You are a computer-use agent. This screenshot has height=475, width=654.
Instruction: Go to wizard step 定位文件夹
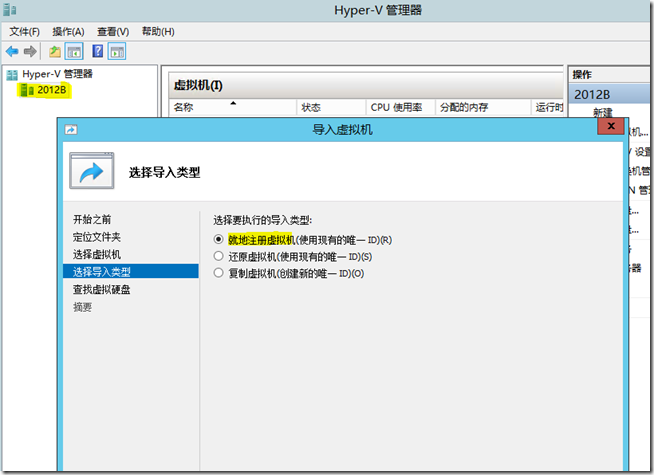pos(97,237)
